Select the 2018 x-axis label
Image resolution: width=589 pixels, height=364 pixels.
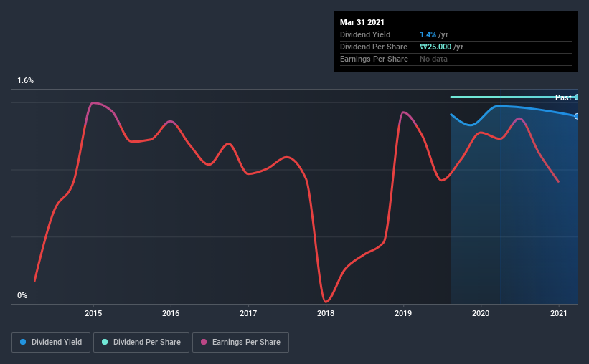326,313
